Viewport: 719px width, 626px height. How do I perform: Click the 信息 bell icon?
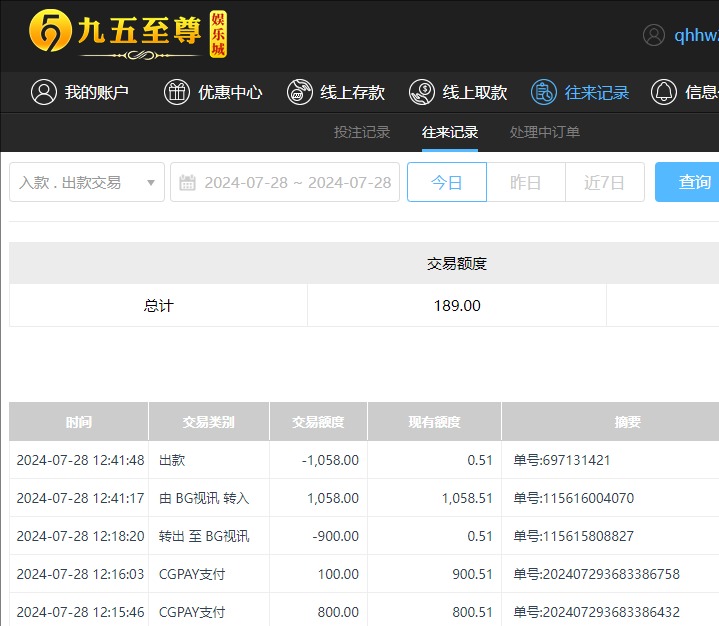(x=663, y=92)
